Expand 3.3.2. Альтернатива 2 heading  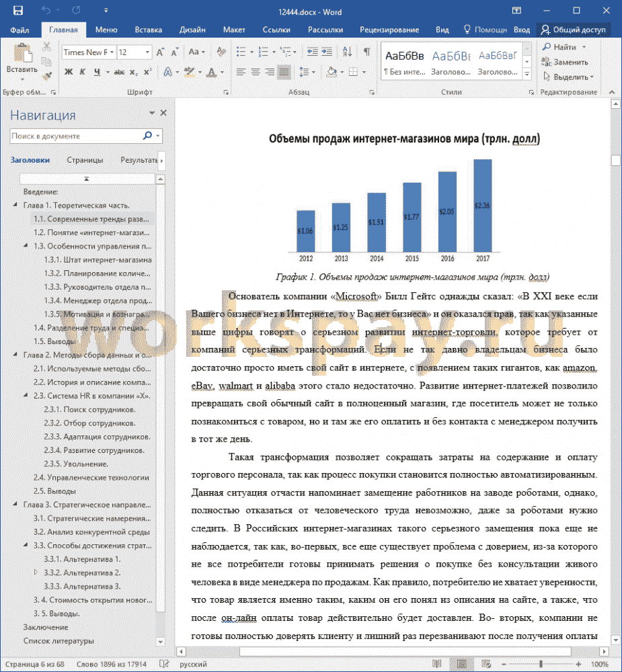(36, 572)
